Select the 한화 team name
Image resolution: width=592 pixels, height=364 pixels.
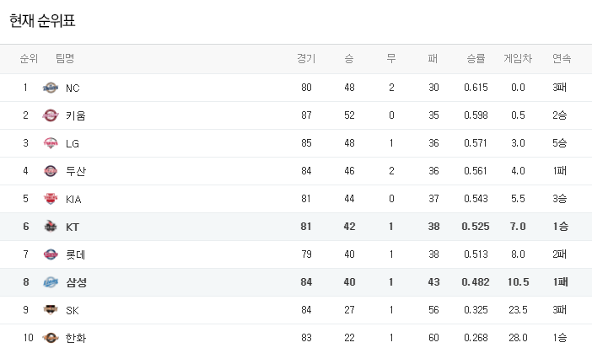(x=76, y=338)
